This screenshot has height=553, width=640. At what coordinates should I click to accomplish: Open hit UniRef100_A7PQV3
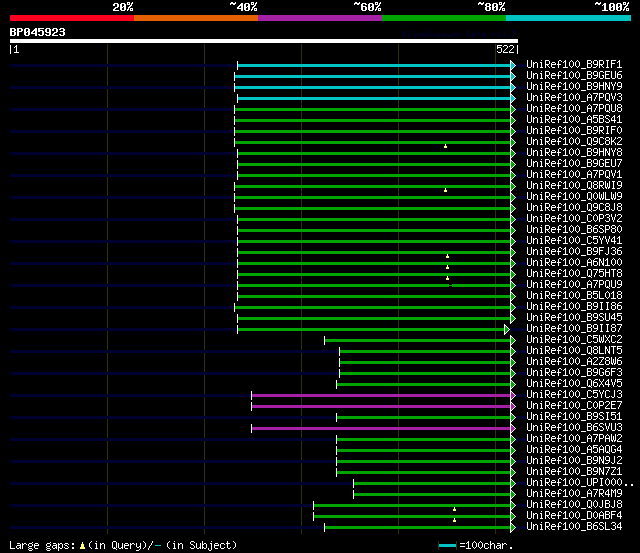pos(574,98)
